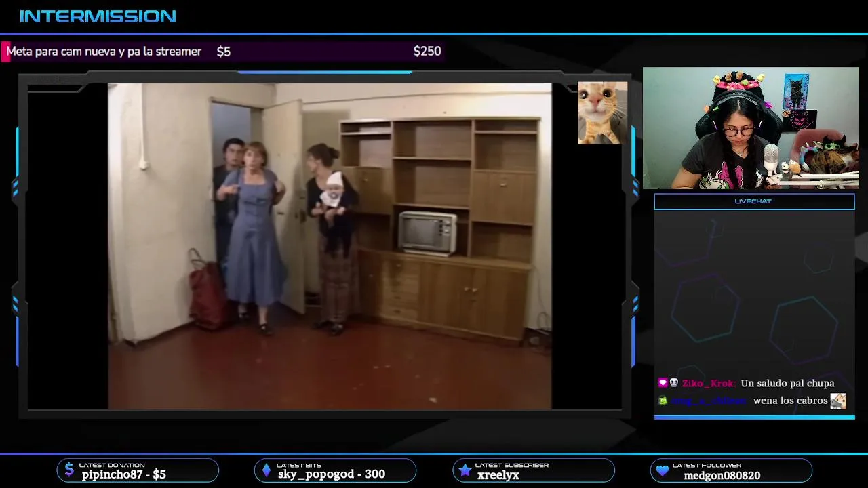868x488 pixels.
Task: Click the 'xreelyx' latest subscriber name
Action: (498, 475)
